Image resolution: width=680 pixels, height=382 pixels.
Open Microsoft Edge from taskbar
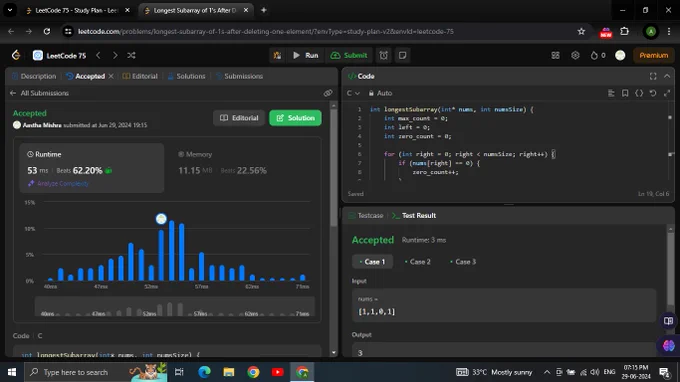tap(204, 372)
